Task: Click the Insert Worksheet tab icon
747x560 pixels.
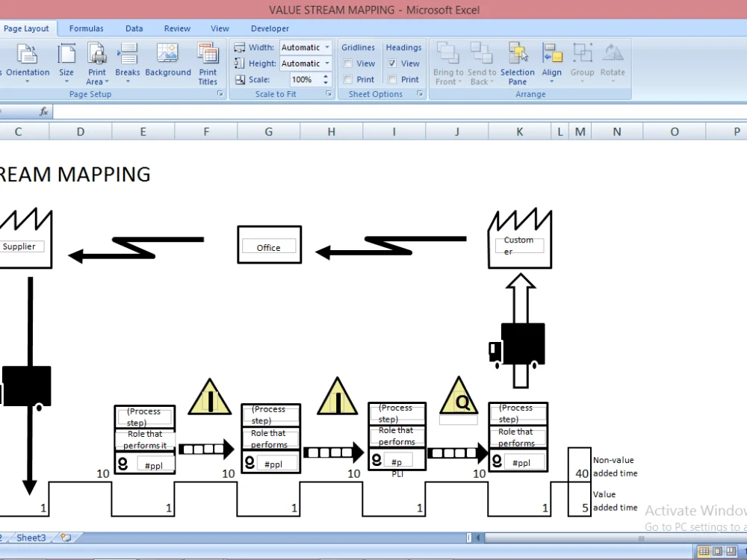Action: coord(66,538)
